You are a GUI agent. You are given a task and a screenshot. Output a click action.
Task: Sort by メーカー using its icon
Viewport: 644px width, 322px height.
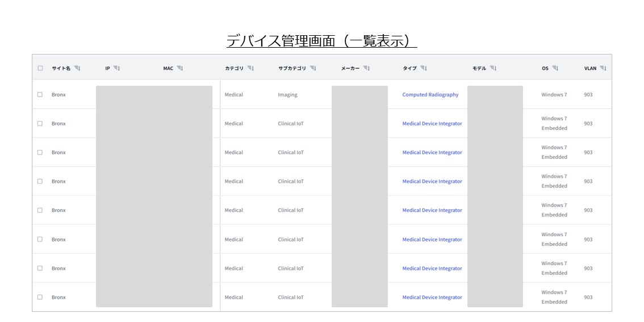(366, 68)
